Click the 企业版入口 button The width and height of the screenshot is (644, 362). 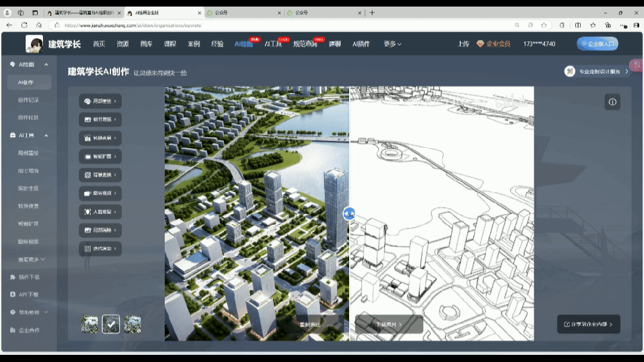pos(597,44)
